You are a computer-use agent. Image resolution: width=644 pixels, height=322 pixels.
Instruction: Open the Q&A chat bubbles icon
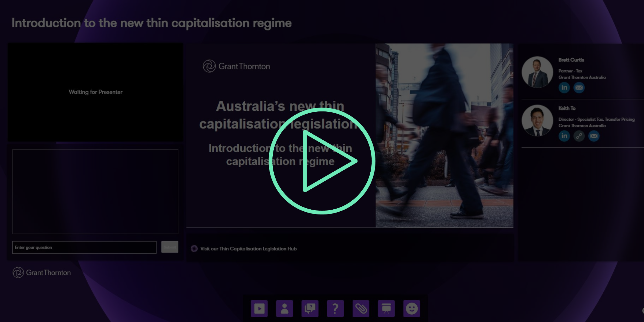(x=310, y=308)
